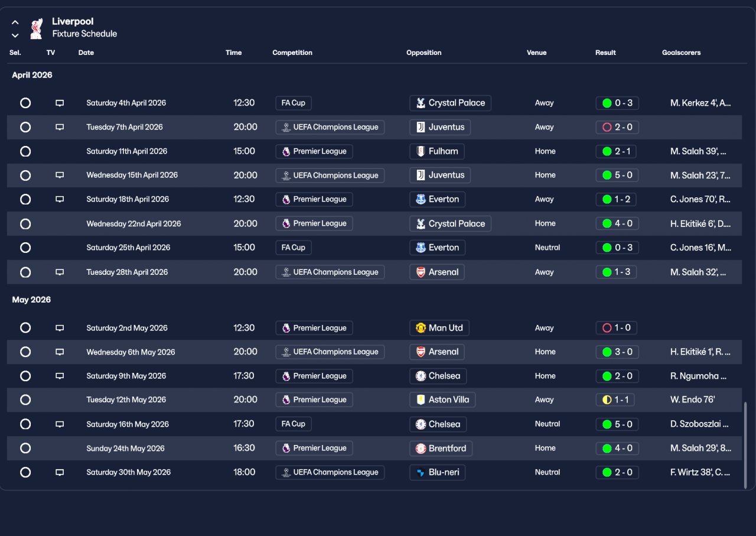The height and width of the screenshot is (536, 756).
Task: Click goalscorers text starting M. Kerkez 4'
Action: click(701, 103)
